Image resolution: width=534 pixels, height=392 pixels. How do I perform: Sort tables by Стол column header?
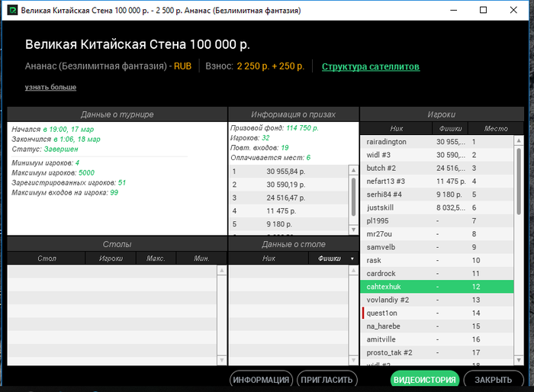point(47,258)
